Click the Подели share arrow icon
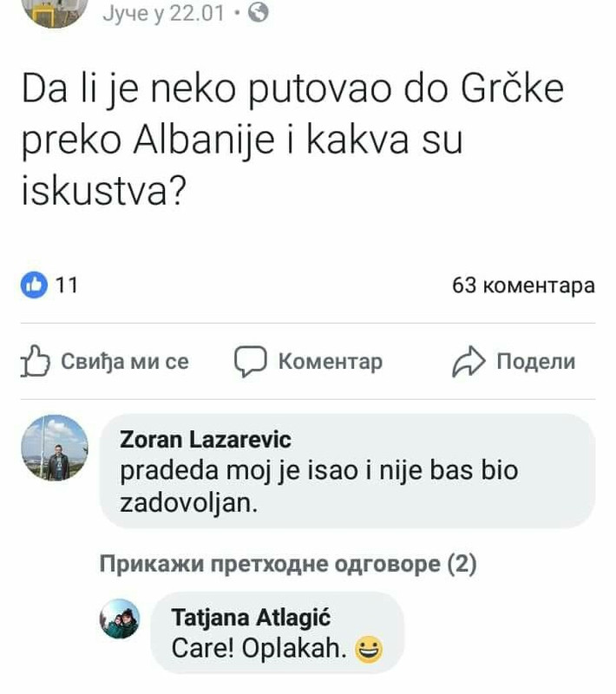 [469, 361]
